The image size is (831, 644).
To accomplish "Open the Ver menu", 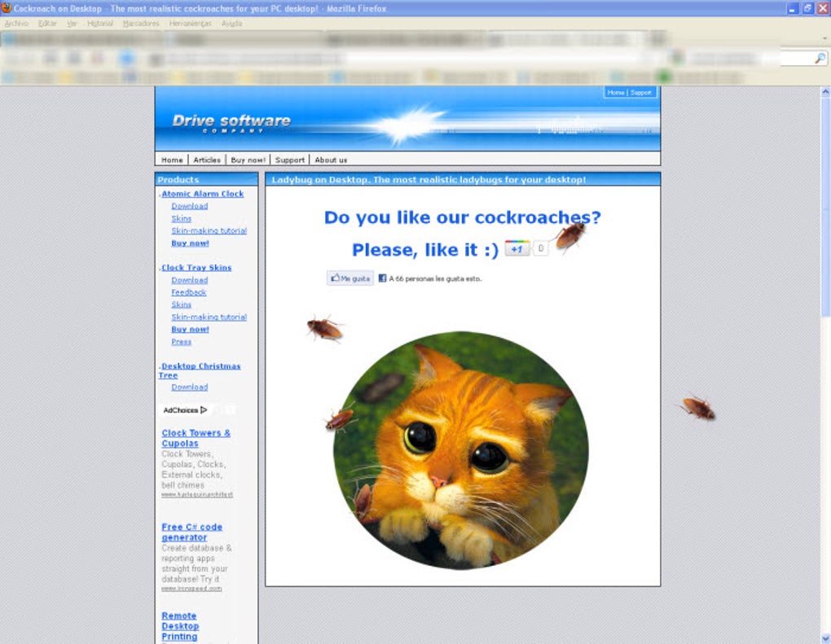I will (72, 24).
